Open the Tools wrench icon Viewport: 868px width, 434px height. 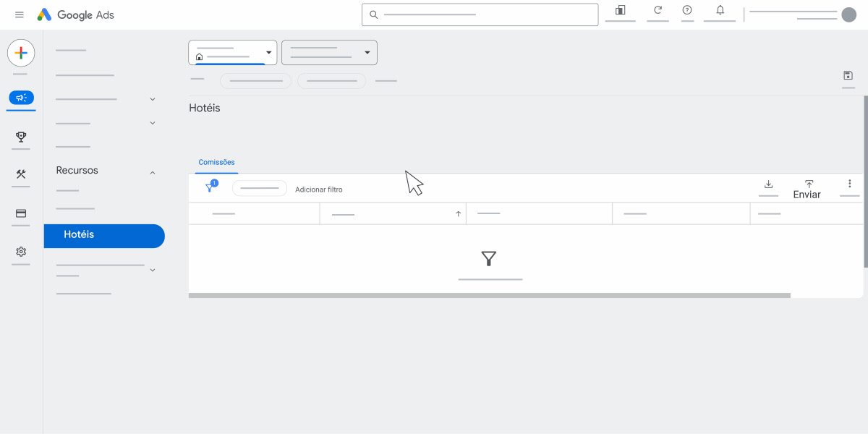(21, 174)
